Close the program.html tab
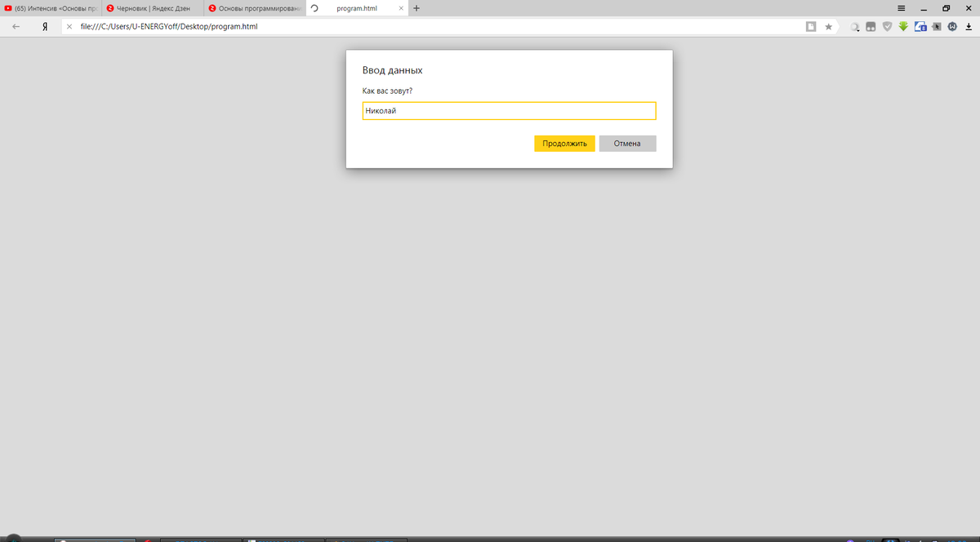This screenshot has width=980, height=542. click(400, 7)
